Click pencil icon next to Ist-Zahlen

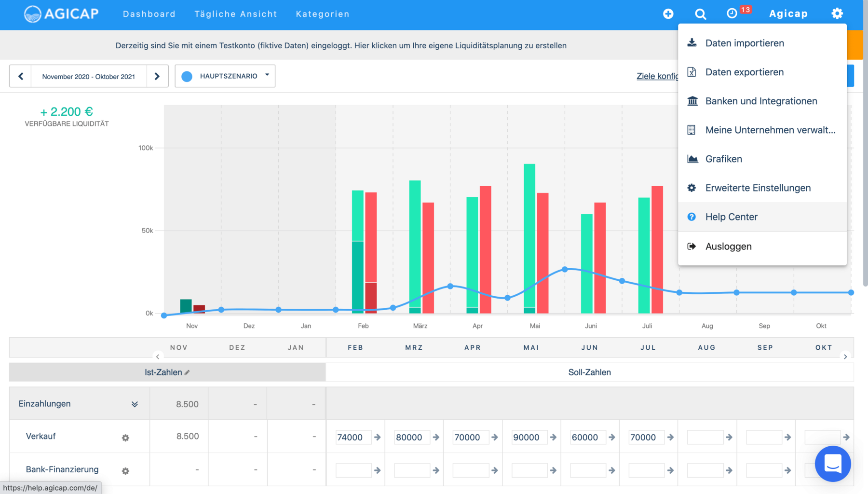tap(187, 372)
